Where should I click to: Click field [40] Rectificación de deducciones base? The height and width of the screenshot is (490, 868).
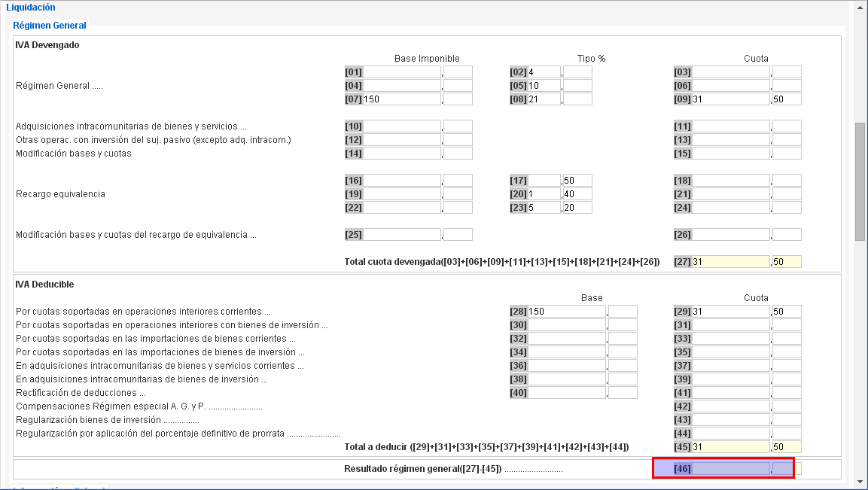(x=567, y=393)
